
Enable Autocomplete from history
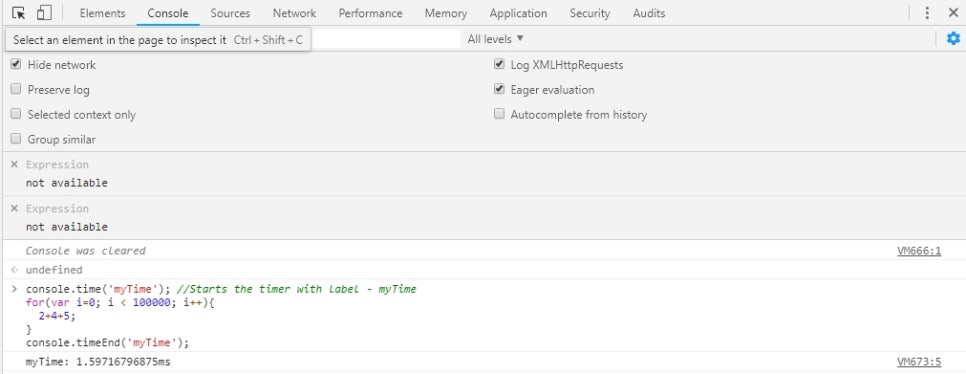[x=499, y=114]
